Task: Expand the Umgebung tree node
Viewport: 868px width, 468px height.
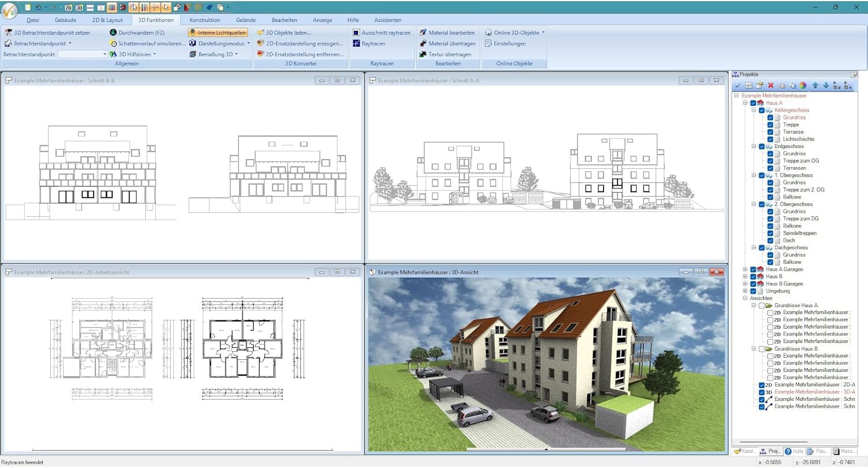Action: tap(745, 291)
